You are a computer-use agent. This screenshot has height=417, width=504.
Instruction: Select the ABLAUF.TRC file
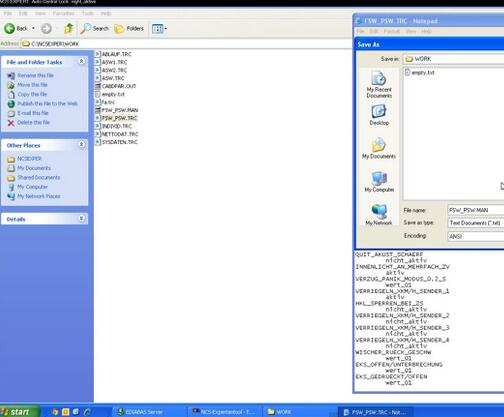point(113,54)
